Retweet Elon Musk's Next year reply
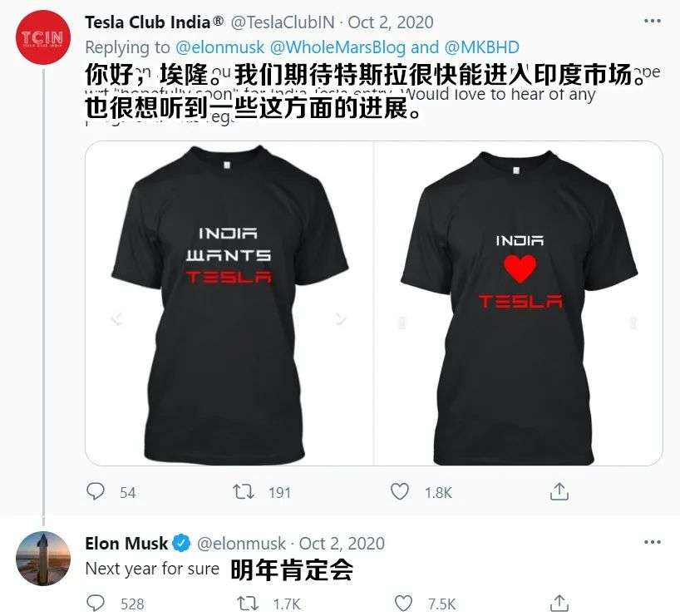Image resolution: width=680 pixels, height=616 pixels. click(x=248, y=604)
